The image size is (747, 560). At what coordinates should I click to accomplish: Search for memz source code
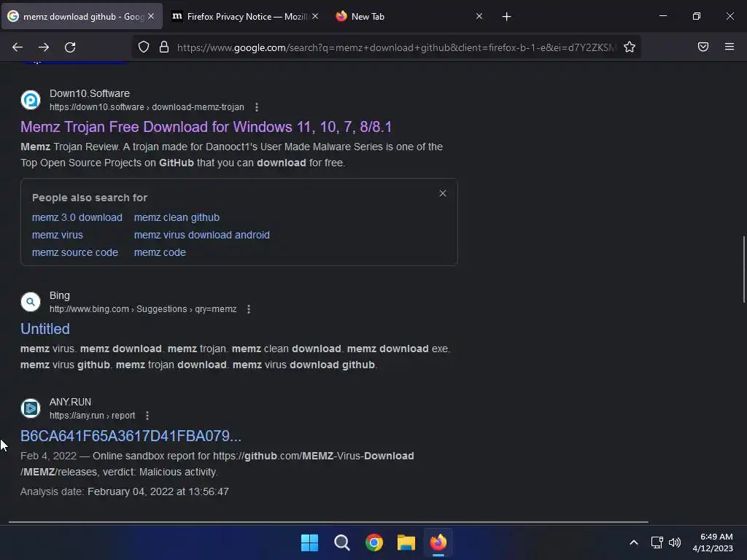[75, 252]
